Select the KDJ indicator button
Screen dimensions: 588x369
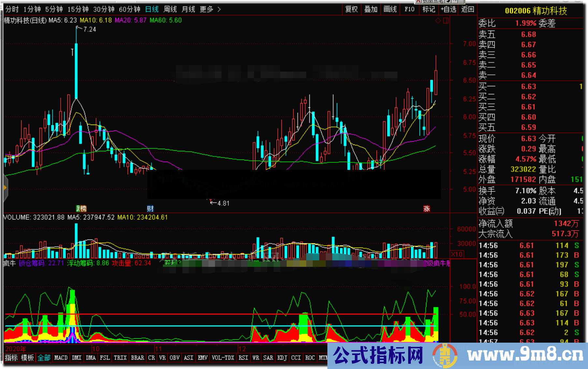coord(282,357)
